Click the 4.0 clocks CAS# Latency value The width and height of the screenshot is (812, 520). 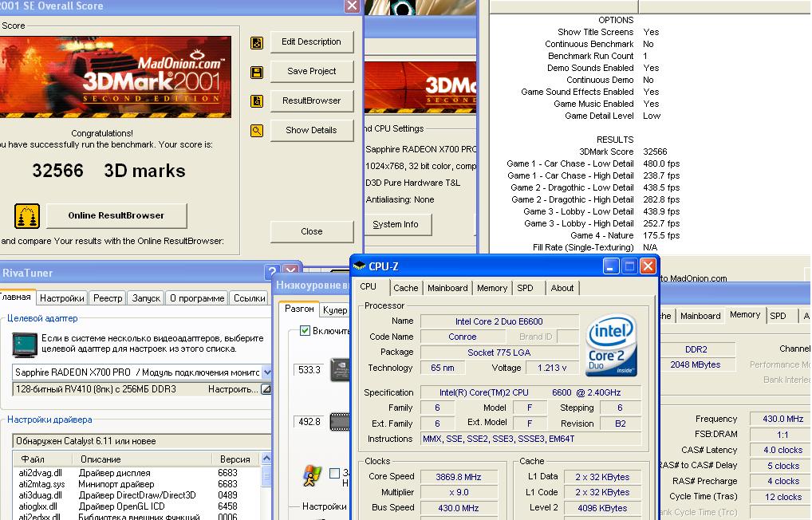[x=782, y=450]
